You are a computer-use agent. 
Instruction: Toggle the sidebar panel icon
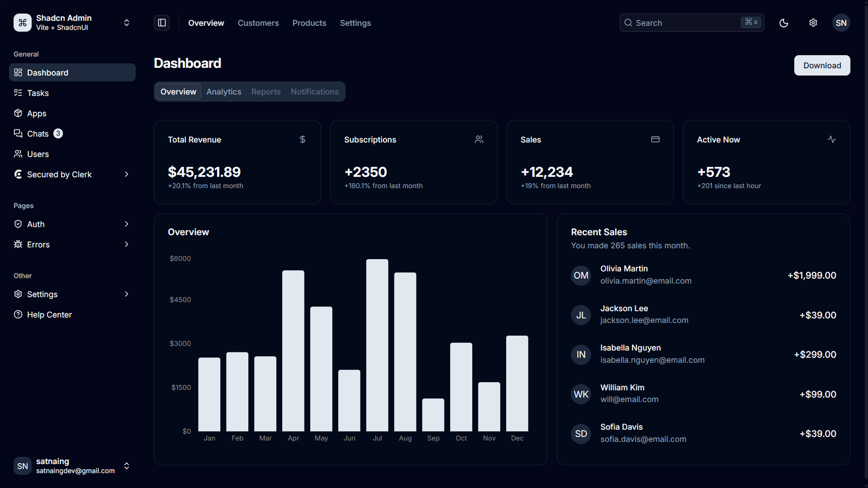click(162, 23)
